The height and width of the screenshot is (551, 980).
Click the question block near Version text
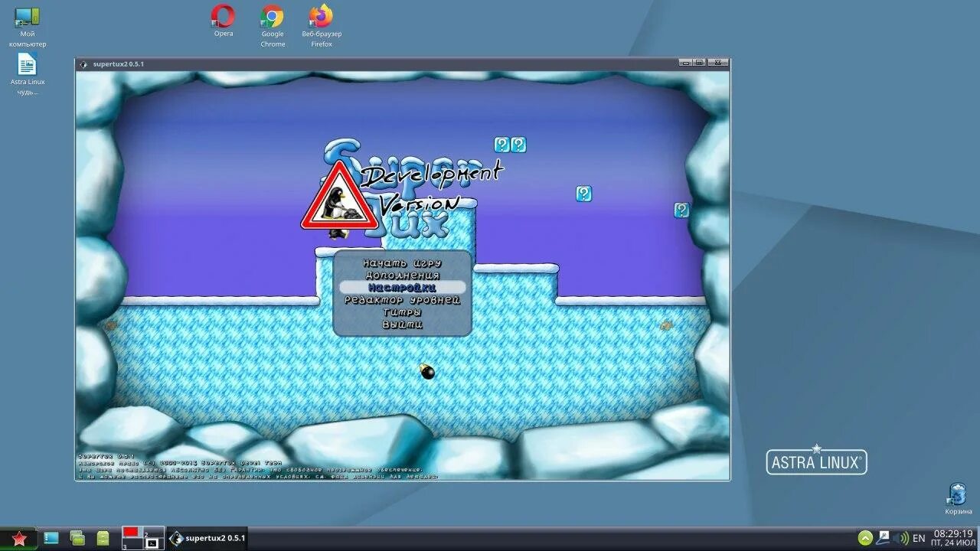[x=583, y=194]
